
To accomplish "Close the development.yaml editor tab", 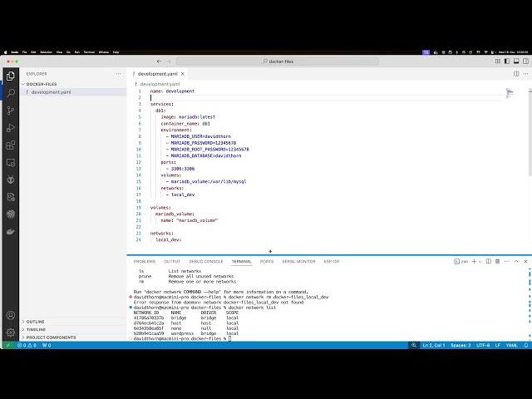I will pos(183,74).
